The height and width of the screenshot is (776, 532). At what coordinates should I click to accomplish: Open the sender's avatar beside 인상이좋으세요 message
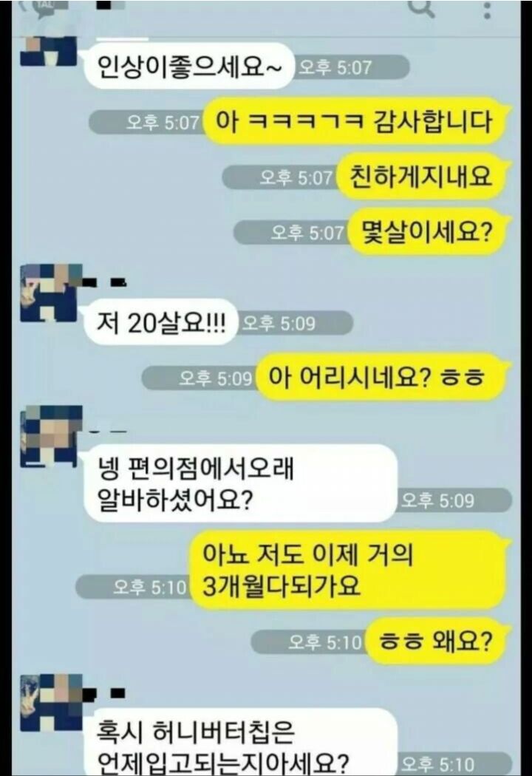point(48,50)
